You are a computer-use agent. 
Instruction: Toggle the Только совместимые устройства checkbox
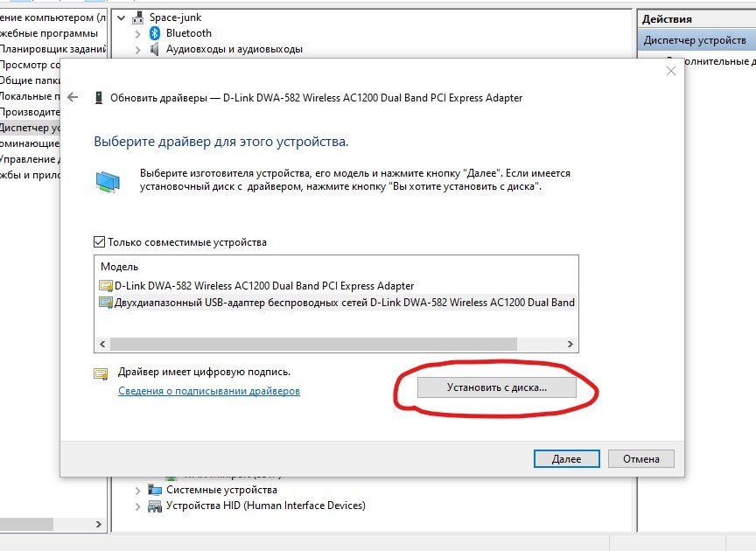pyautogui.click(x=99, y=242)
